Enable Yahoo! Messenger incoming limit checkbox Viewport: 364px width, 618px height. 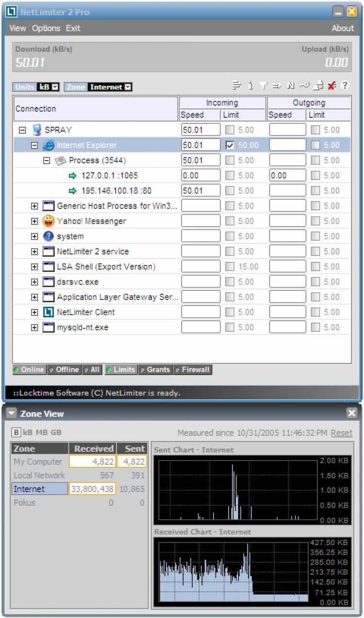click(x=230, y=221)
